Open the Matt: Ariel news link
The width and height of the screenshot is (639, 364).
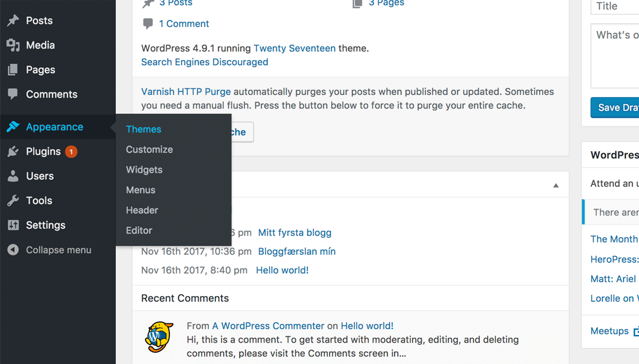click(613, 279)
